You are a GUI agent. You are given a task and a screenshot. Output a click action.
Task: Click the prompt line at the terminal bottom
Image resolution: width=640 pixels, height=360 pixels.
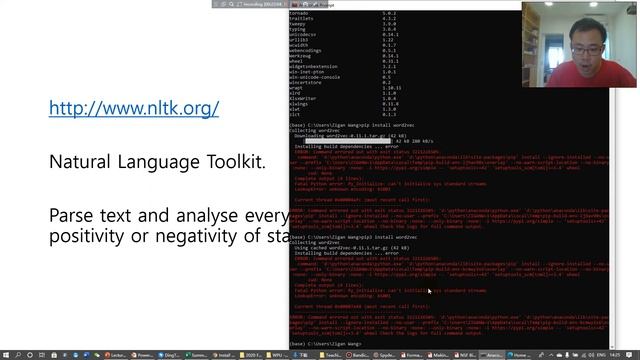tap(325, 344)
